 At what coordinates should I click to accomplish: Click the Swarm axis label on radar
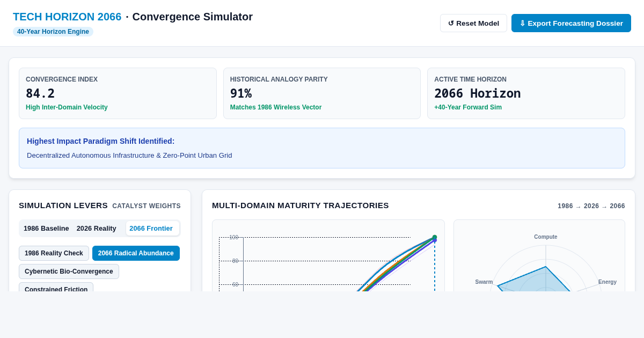tap(484, 282)
